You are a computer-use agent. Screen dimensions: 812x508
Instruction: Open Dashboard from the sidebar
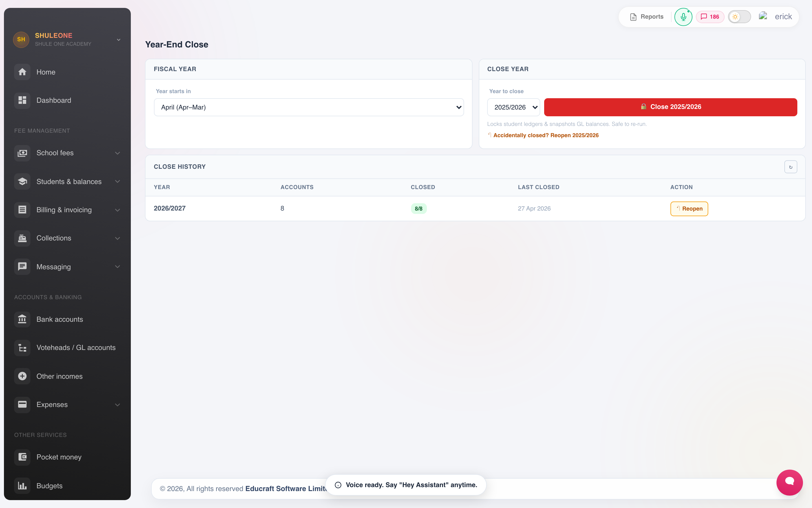[67, 100]
